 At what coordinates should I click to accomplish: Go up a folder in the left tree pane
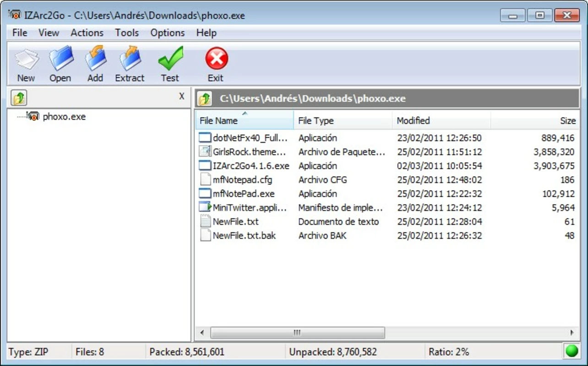click(x=19, y=98)
